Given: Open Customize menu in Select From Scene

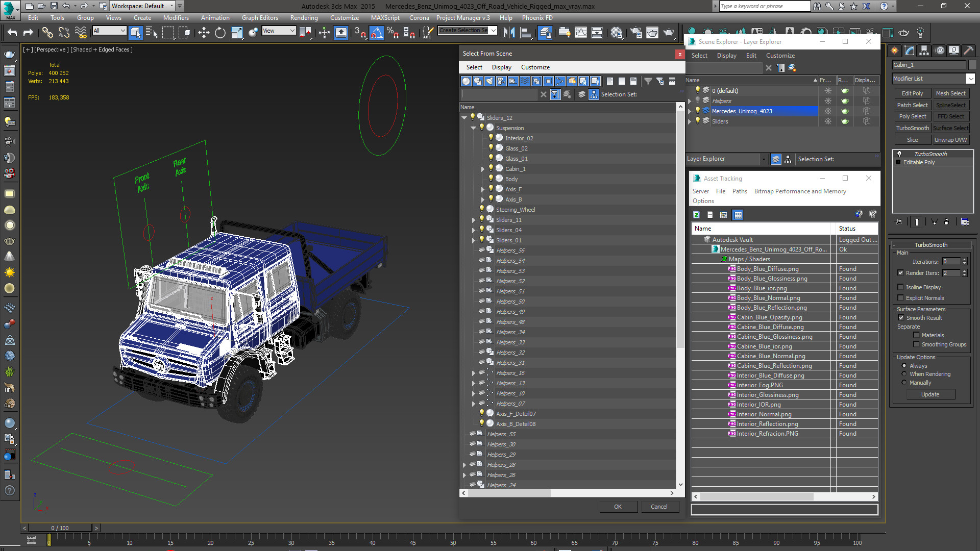Looking at the screenshot, I should coord(535,67).
